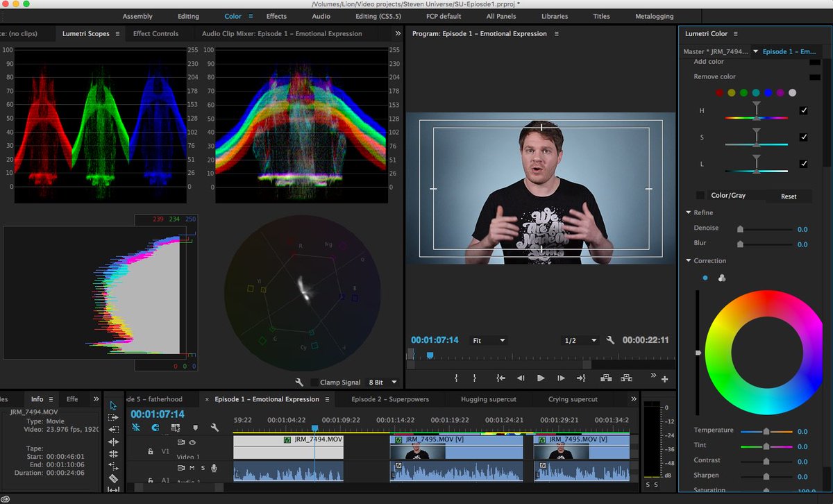833x504 pixels.
Task: Enable voice-over record on A1
Action: 214,468
